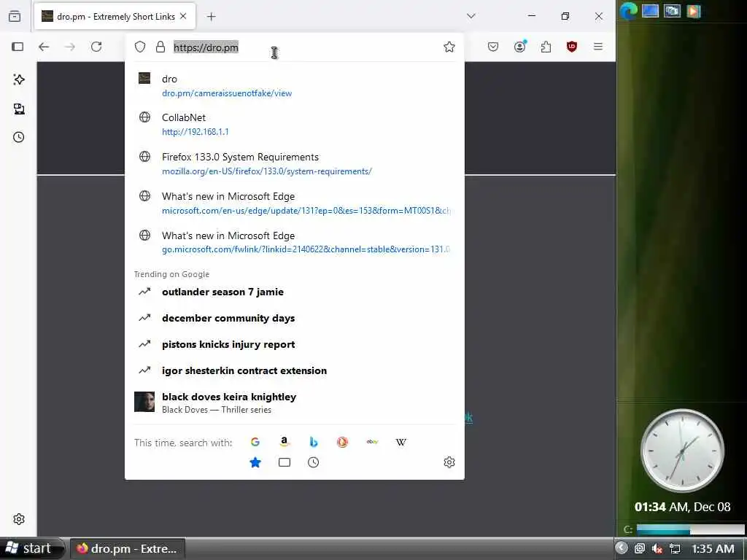Open history clock icon in sidebar
The width and height of the screenshot is (747, 560).
point(18,137)
